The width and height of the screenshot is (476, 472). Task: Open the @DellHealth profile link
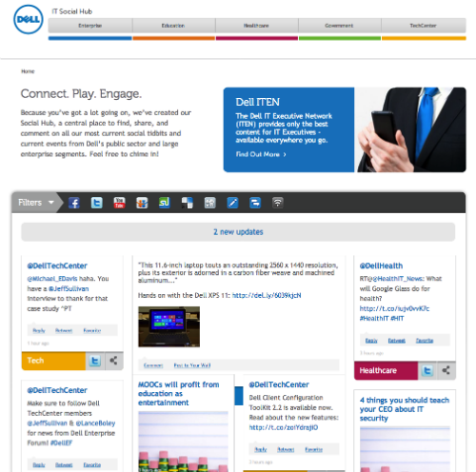click(x=381, y=265)
